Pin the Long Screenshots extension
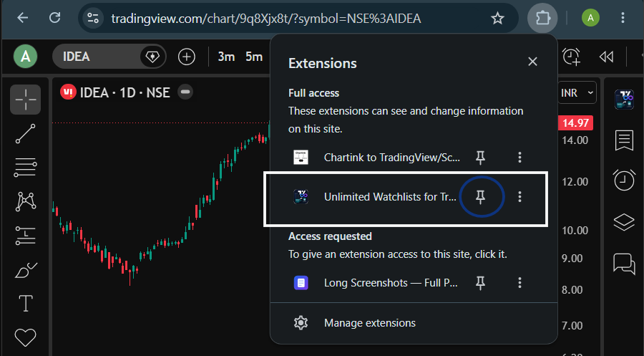Viewport: 644px width, 356px height. (x=480, y=283)
